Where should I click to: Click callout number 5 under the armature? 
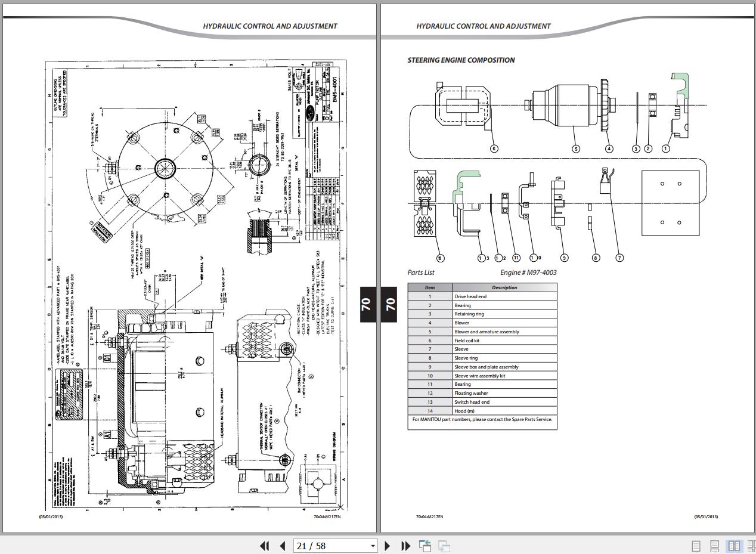click(x=575, y=148)
